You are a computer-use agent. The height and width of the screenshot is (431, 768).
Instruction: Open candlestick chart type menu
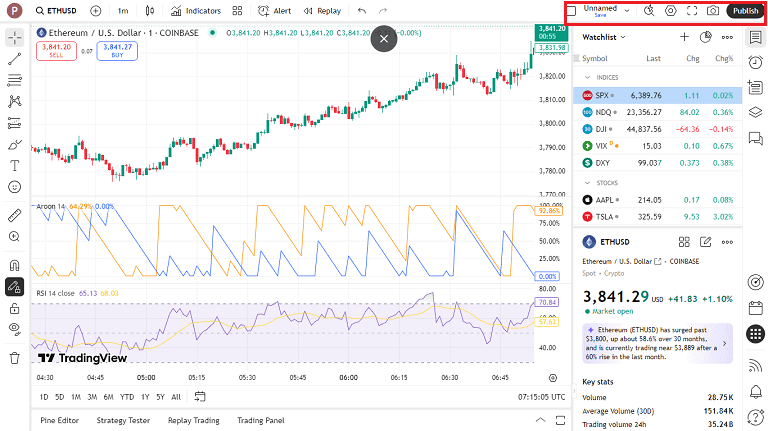(150, 11)
